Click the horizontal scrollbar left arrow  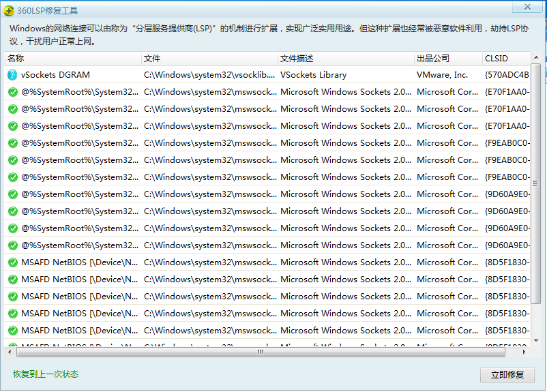coord(10,352)
